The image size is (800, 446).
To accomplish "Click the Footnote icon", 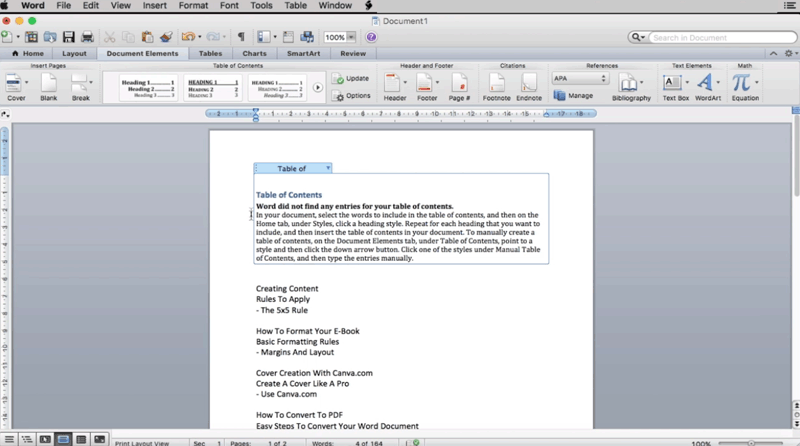I will pyautogui.click(x=496, y=85).
